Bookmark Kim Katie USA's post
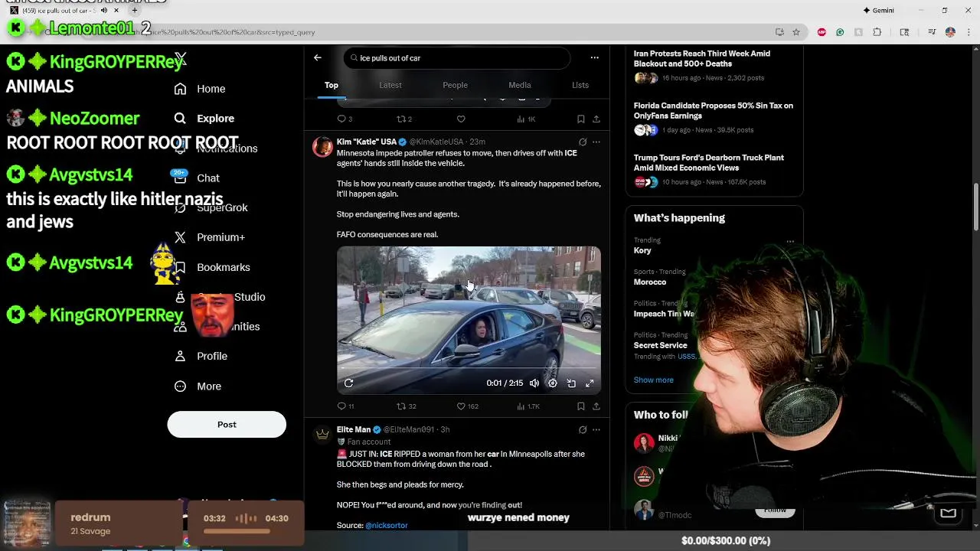Viewport: 980px width, 551px height. [580, 406]
